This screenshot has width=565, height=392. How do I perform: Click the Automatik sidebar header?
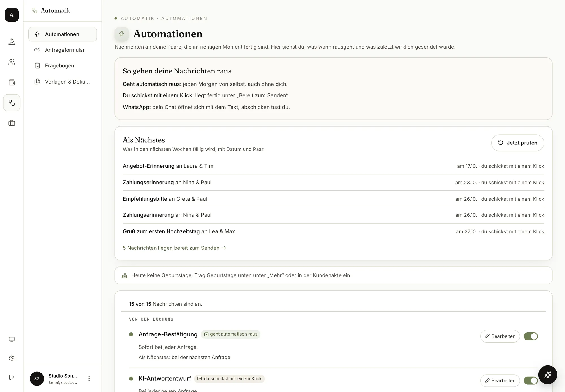pos(51,11)
